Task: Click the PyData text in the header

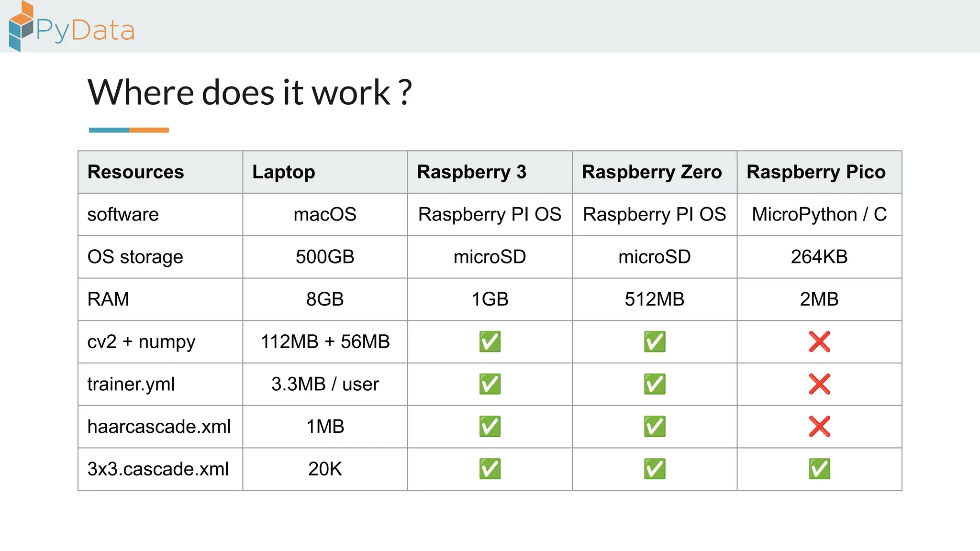Action: coord(86,31)
